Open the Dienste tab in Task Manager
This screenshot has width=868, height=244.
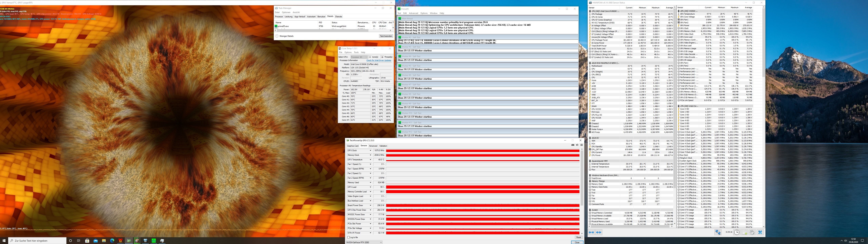pos(338,16)
